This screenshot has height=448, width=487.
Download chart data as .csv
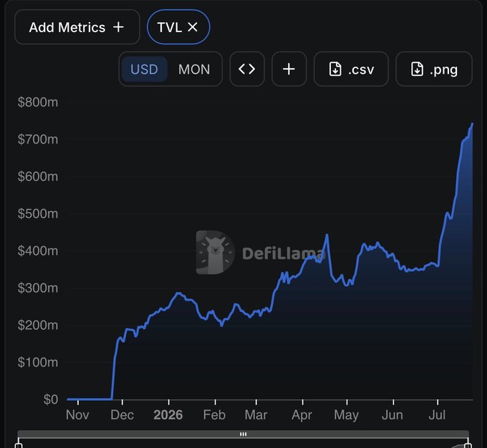click(351, 69)
